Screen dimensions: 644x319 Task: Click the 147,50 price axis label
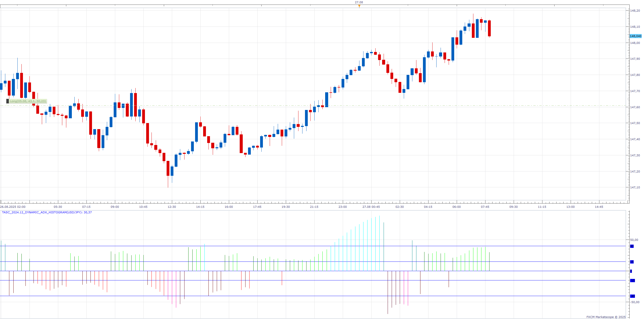point(635,123)
